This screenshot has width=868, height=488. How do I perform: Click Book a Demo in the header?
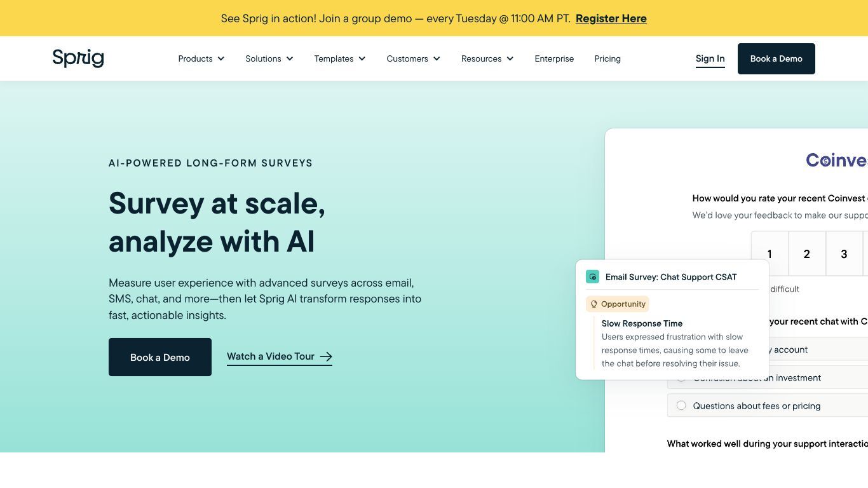pyautogui.click(x=776, y=58)
